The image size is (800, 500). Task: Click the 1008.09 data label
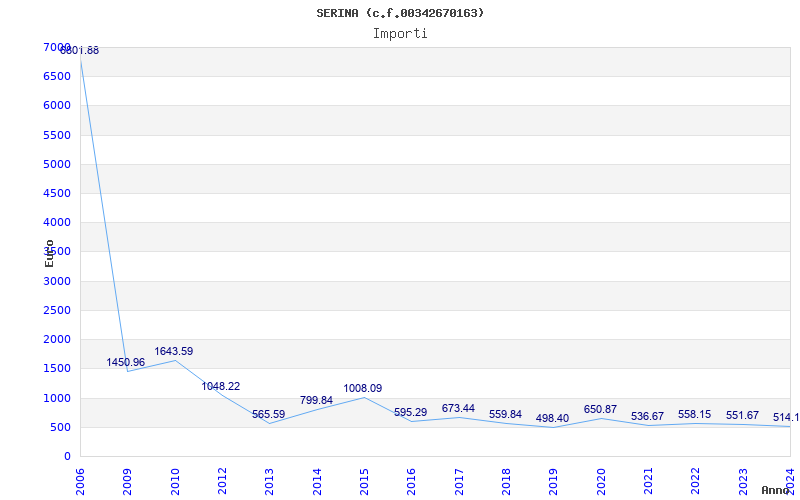coord(362,388)
